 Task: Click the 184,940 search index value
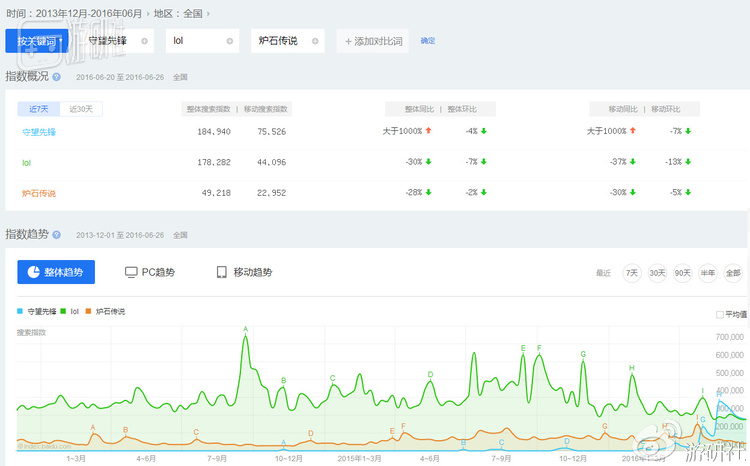[214, 132]
